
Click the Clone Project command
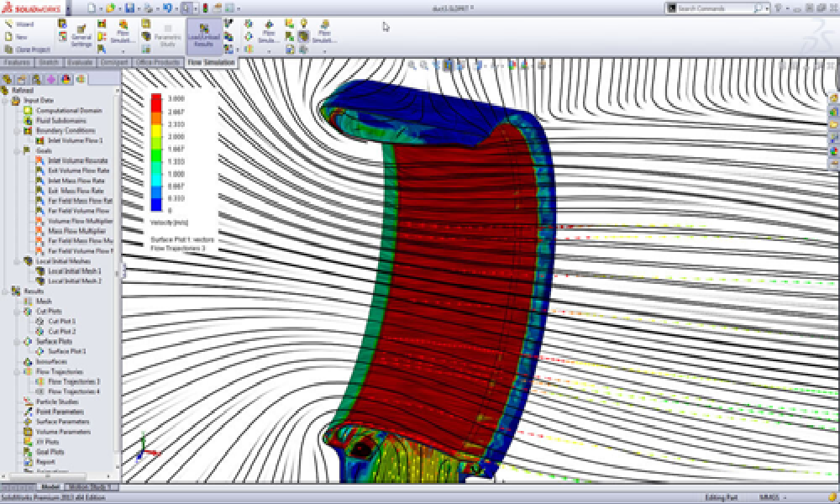click(27, 50)
